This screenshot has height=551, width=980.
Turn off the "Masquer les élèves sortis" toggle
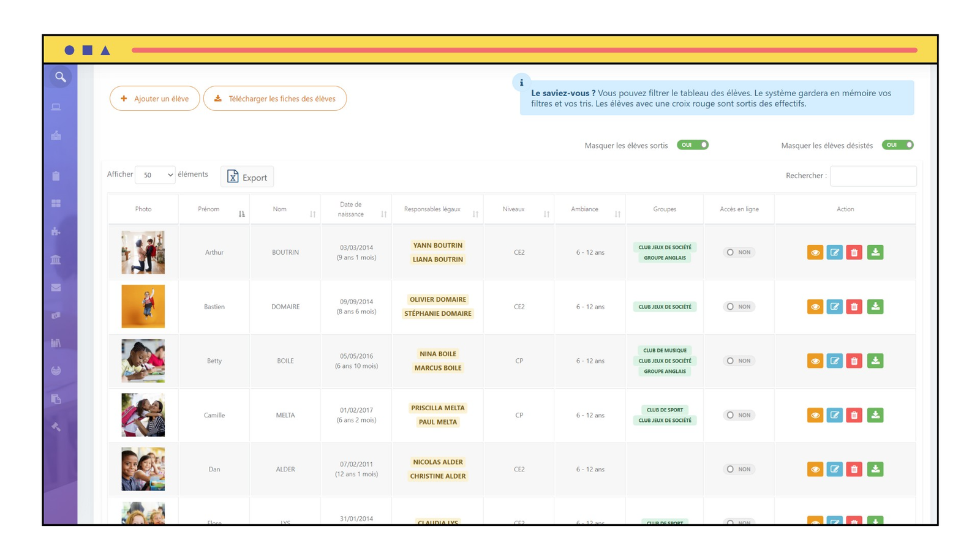(x=692, y=145)
